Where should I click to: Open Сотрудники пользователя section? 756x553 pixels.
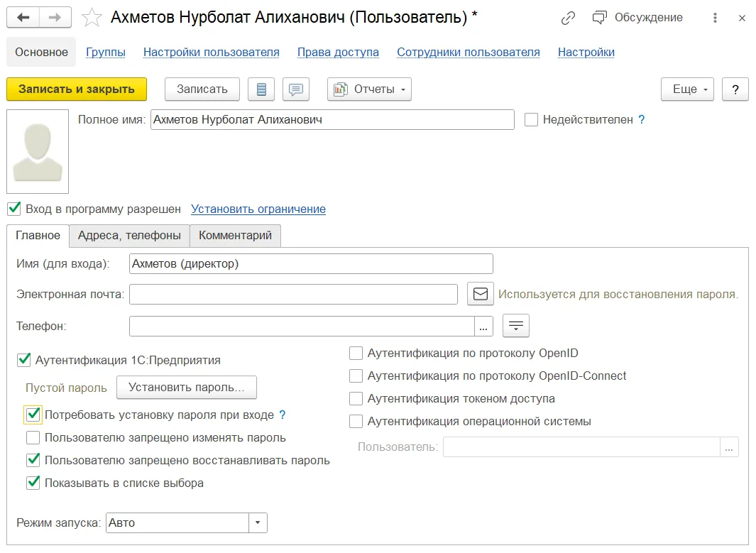pos(469,52)
